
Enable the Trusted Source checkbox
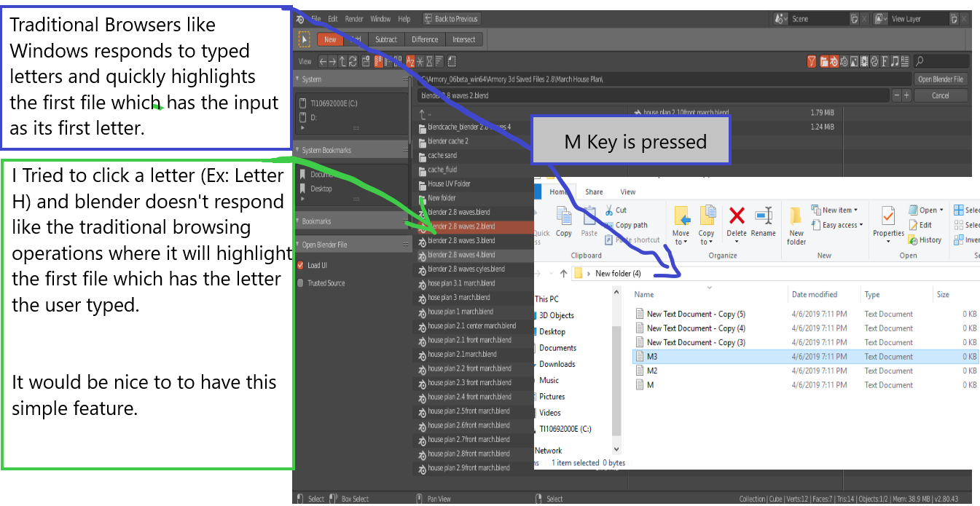pos(300,283)
